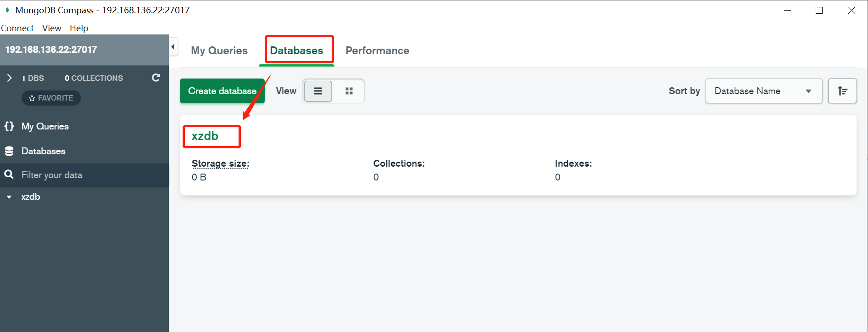Select xzdb in the sidebar tree
The image size is (868, 332).
[x=31, y=197]
